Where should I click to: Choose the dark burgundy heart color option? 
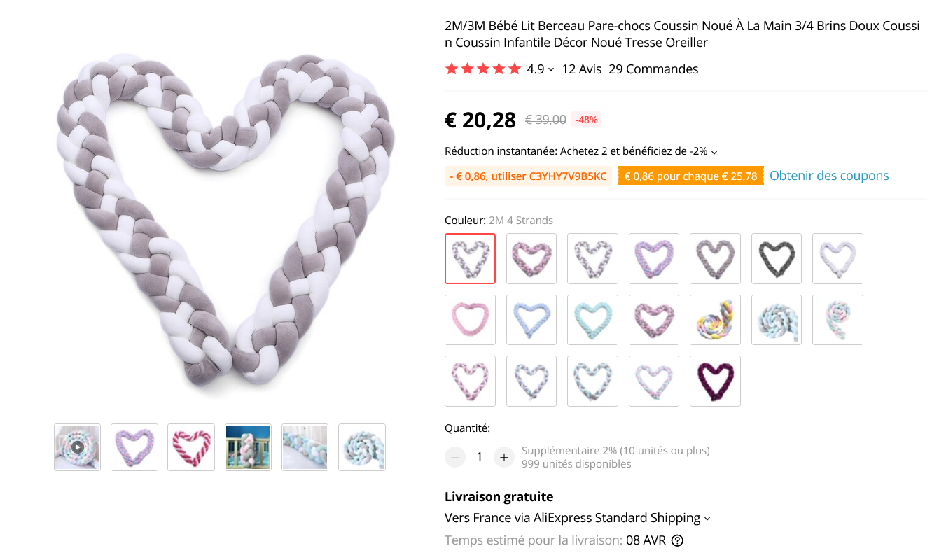point(715,381)
